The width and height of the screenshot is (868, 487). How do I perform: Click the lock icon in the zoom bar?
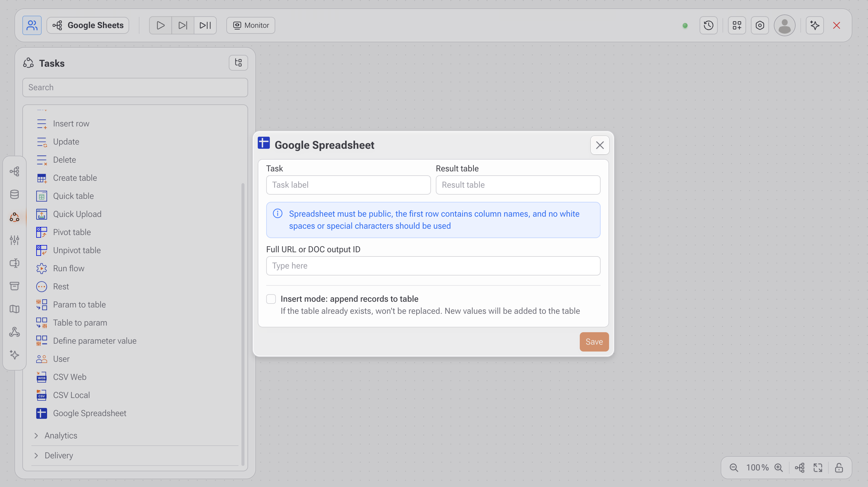[x=839, y=467]
